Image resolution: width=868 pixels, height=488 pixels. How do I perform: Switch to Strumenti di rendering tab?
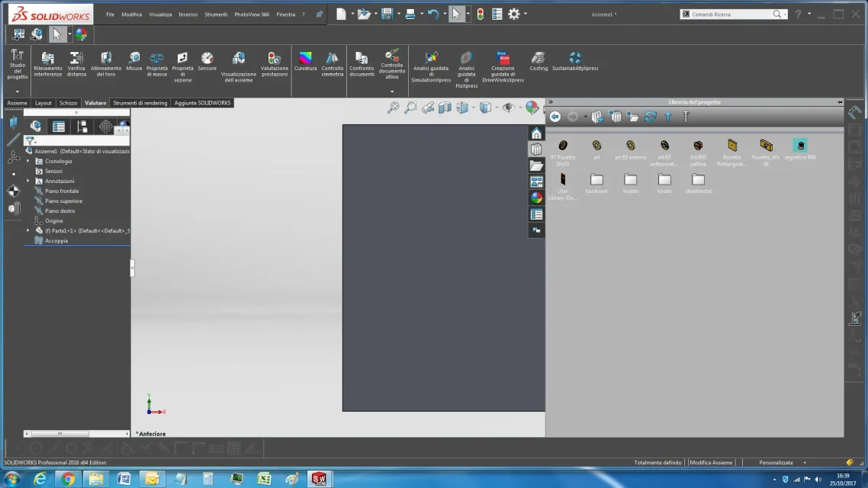click(140, 103)
